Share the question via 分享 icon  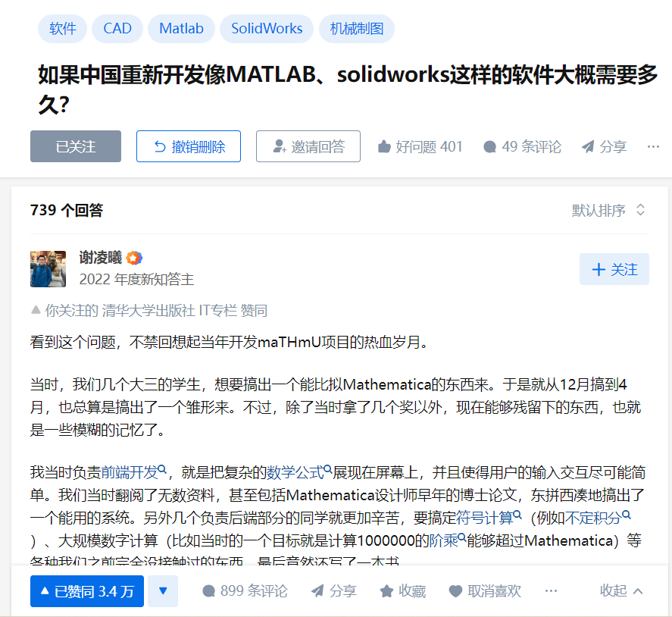604,146
